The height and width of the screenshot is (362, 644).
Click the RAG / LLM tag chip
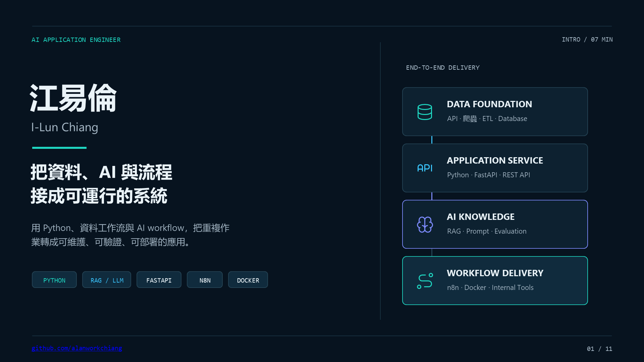tap(107, 280)
